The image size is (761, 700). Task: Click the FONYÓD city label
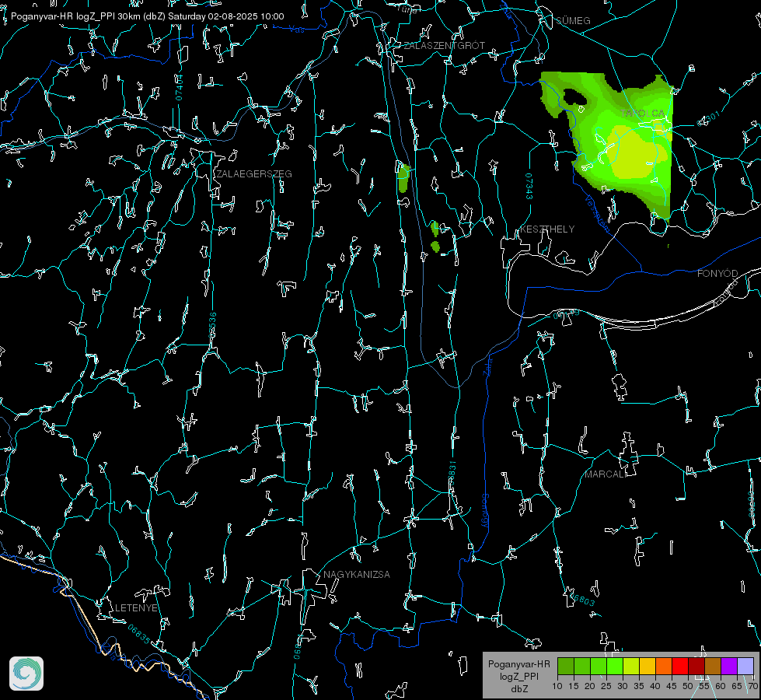(717, 274)
